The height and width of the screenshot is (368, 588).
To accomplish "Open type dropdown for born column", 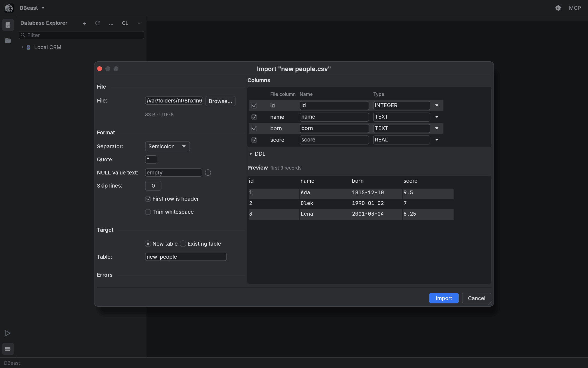I will click(437, 128).
